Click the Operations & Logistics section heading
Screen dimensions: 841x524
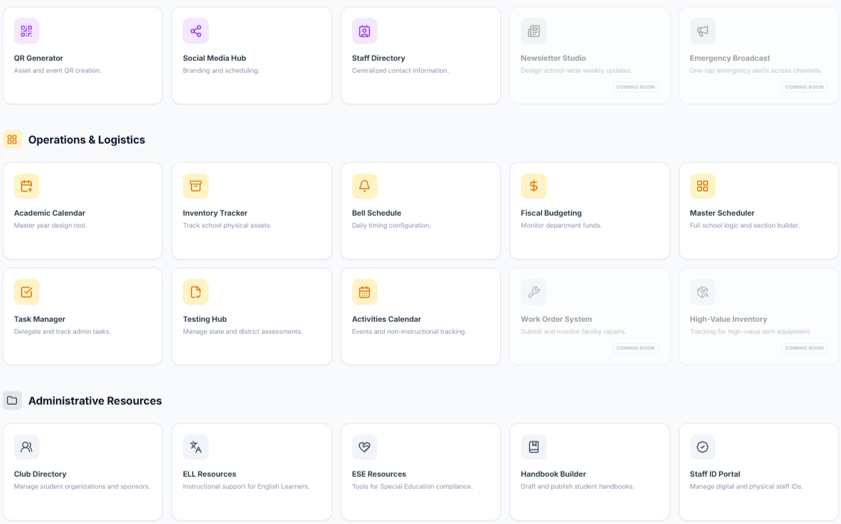[86, 140]
